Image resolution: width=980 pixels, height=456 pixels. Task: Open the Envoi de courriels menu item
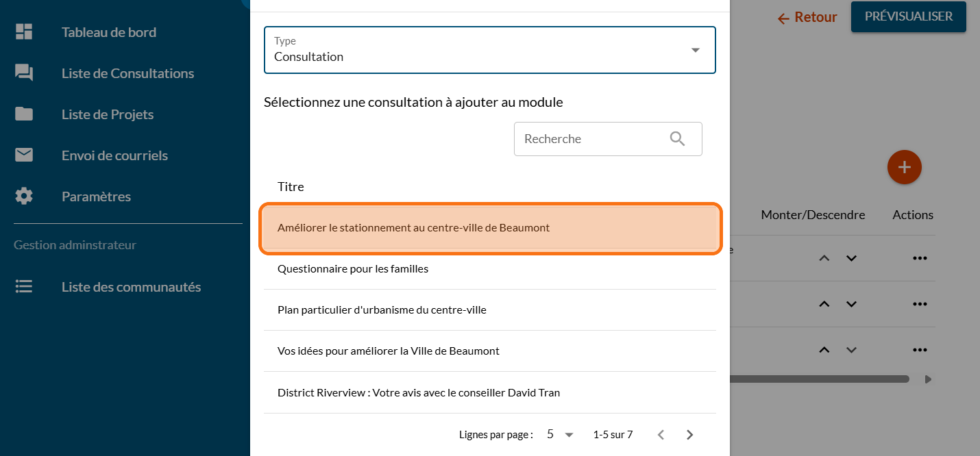114,155
